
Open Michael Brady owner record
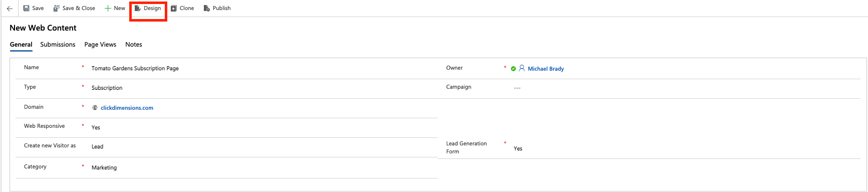pos(545,69)
